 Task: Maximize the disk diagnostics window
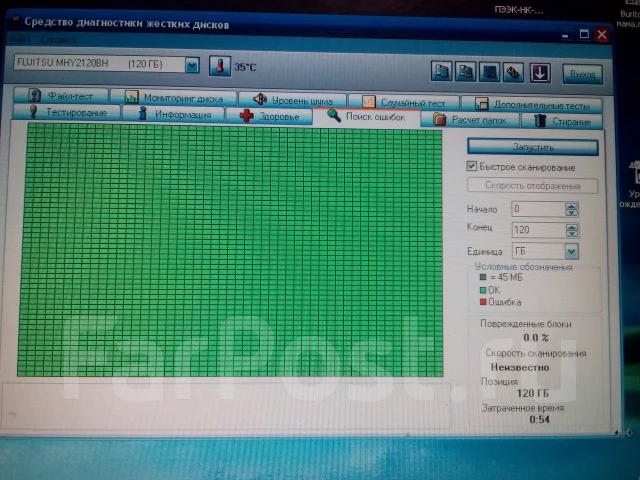584,34
